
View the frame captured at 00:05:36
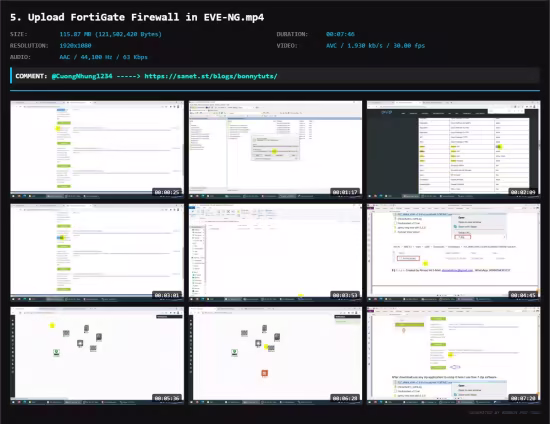tap(97, 356)
